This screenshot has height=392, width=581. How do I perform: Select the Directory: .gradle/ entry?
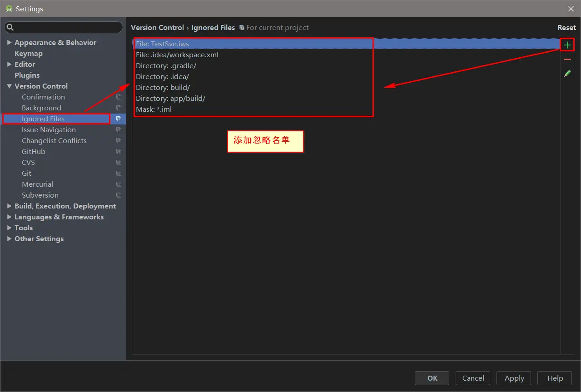tap(346, 66)
